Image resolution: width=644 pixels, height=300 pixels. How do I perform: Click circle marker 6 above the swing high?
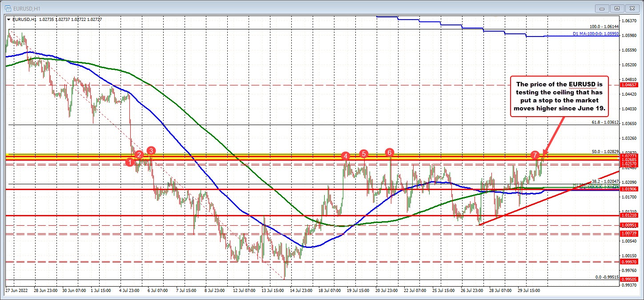pos(390,152)
